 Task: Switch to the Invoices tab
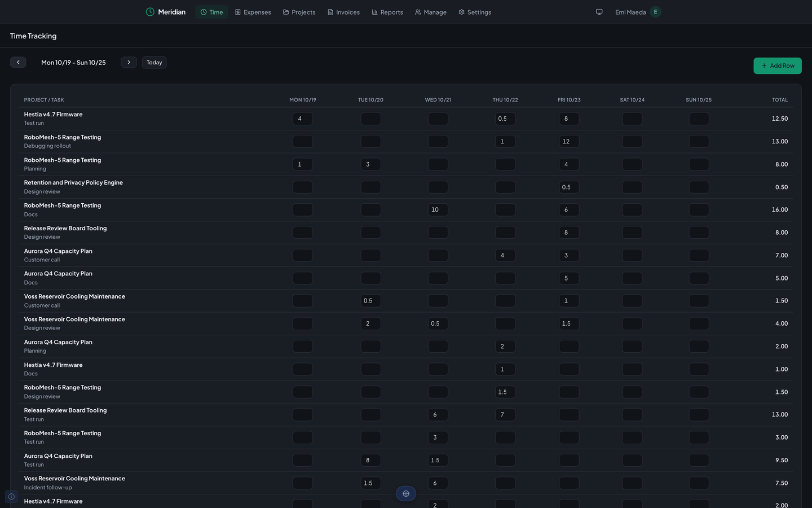click(344, 12)
